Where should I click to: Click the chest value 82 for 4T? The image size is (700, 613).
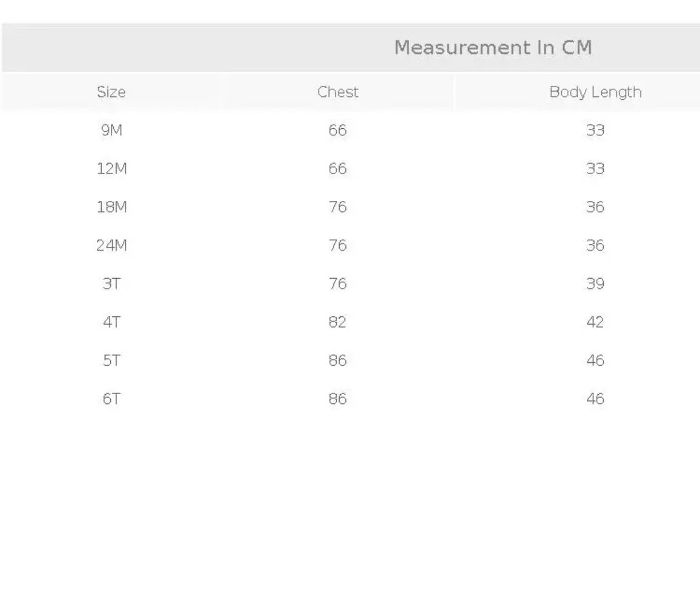point(337,322)
